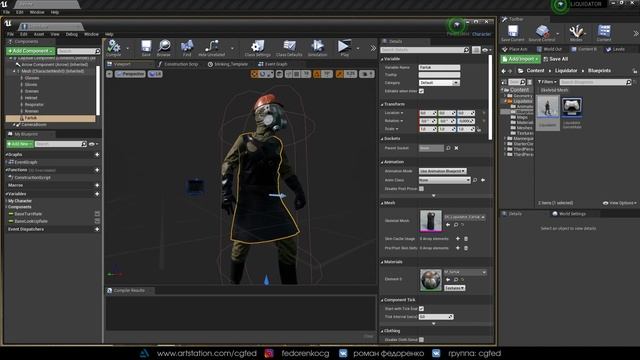This screenshot has width=640, height=360.
Task: Select translate gizmo mode in viewport
Action: [x=254, y=74]
